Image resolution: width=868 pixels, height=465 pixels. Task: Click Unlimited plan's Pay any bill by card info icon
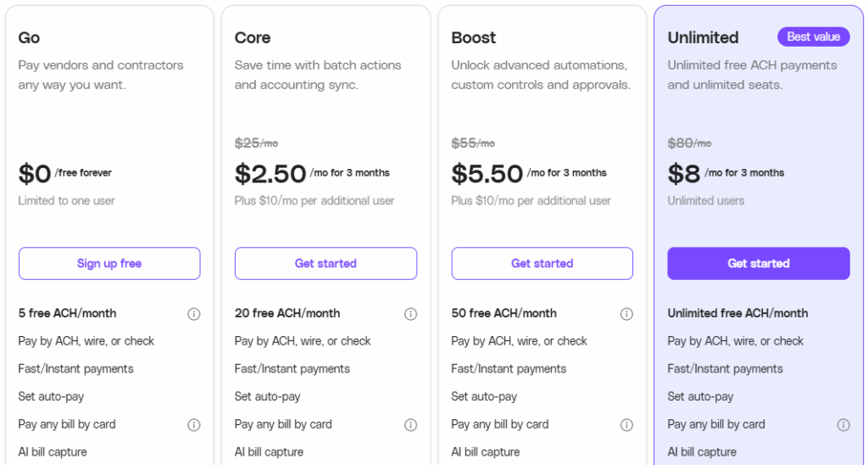(843, 424)
